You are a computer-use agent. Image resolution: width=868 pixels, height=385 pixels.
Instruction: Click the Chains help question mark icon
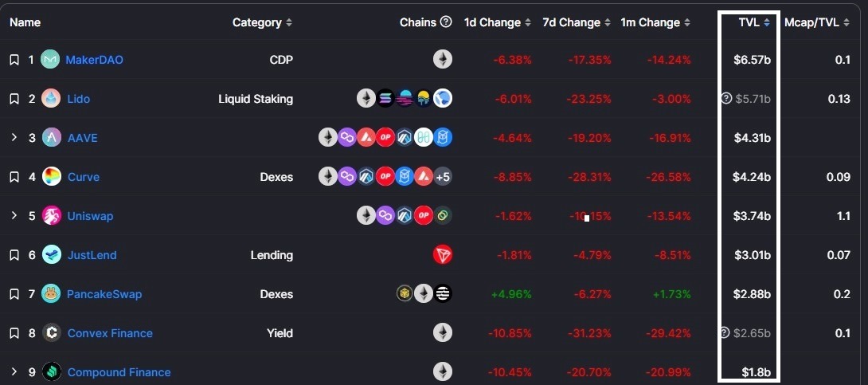coord(446,22)
